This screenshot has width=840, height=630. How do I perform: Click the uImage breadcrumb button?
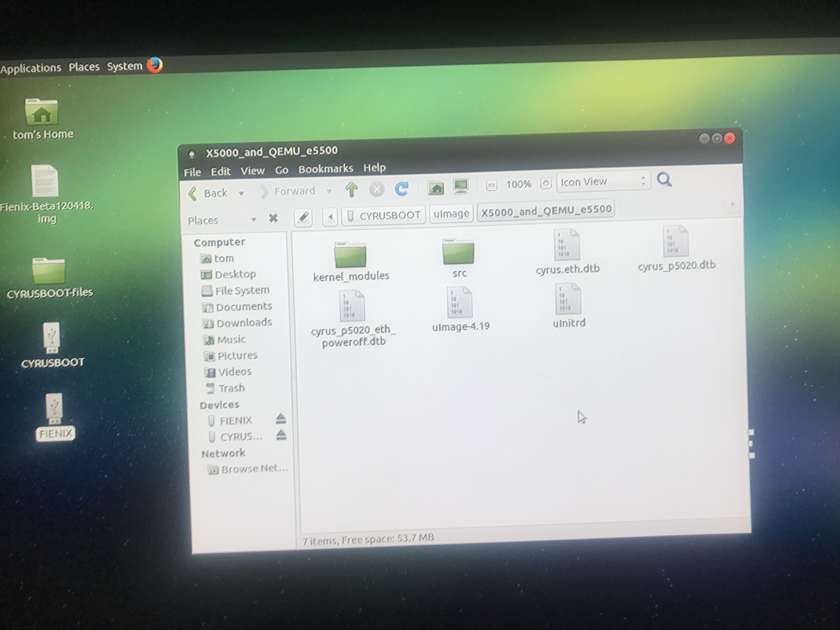pos(451,214)
